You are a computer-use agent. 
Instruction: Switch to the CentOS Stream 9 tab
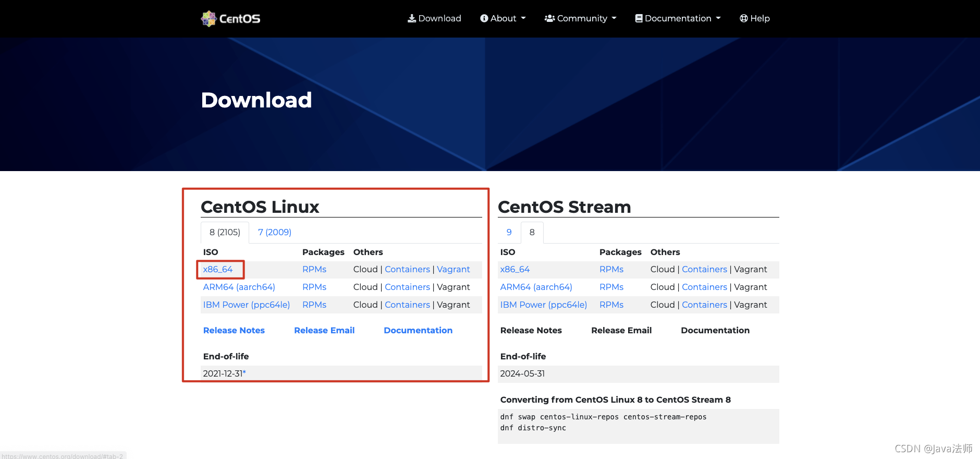coord(509,232)
